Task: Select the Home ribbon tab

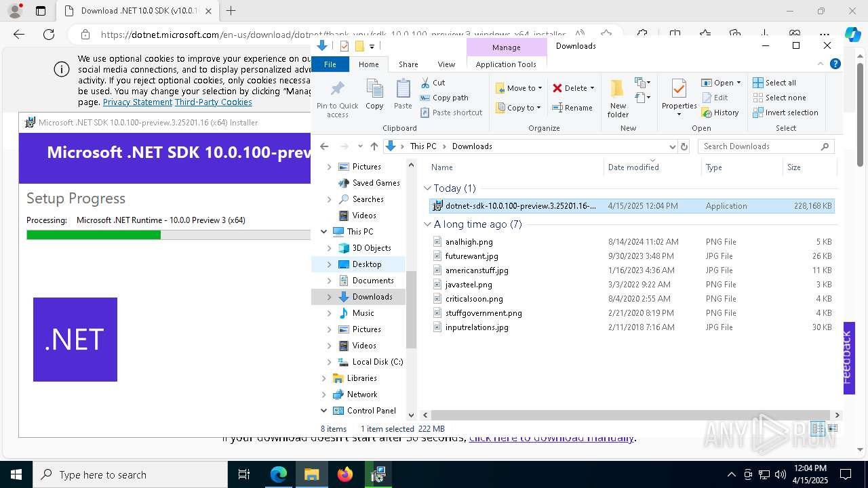Action: pyautogui.click(x=369, y=64)
